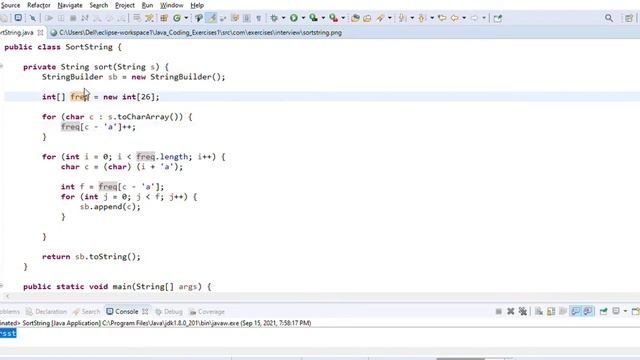Click the Open Type toolbar icon
Viewport: 640px width, 360px height.
(199, 18)
